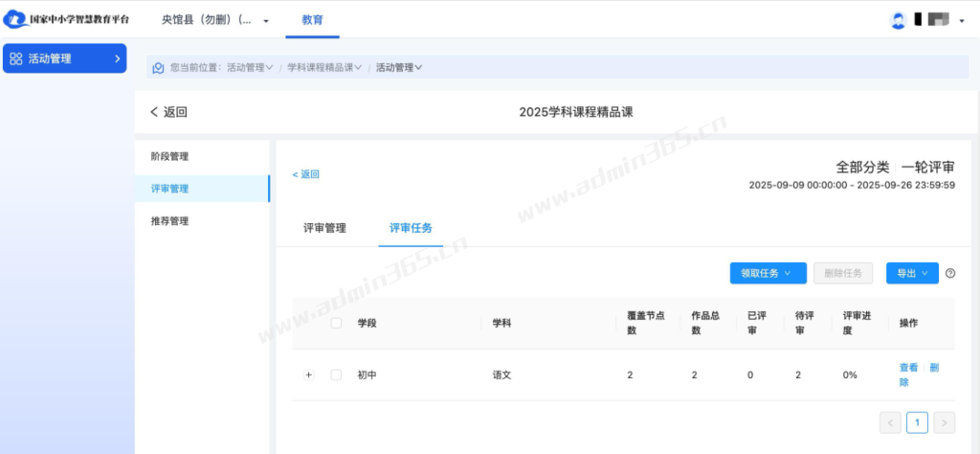Go to next page arrow in pagination
This screenshot has width=980, height=454.
[x=944, y=422]
